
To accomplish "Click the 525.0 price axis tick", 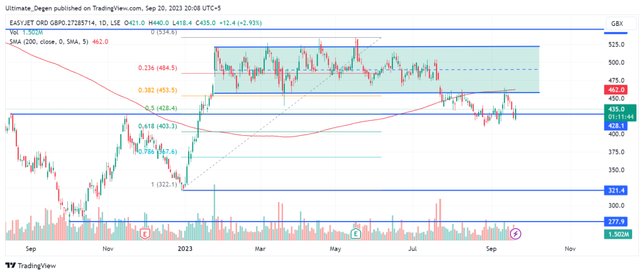I will pos(616,45).
